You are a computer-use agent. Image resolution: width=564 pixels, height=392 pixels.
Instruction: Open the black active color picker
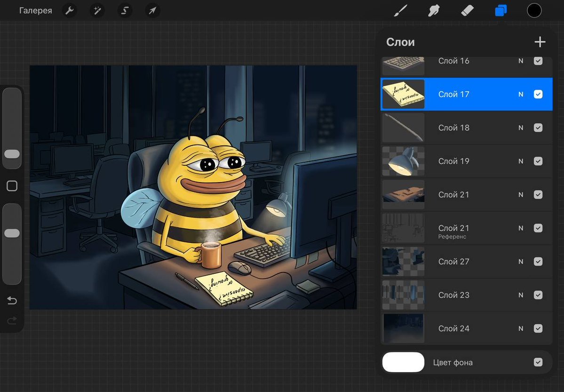[x=534, y=11]
